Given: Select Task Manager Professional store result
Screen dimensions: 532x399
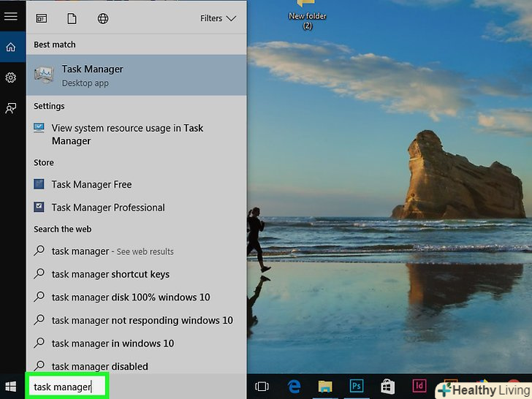Looking at the screenshot, I should (108, 208).
